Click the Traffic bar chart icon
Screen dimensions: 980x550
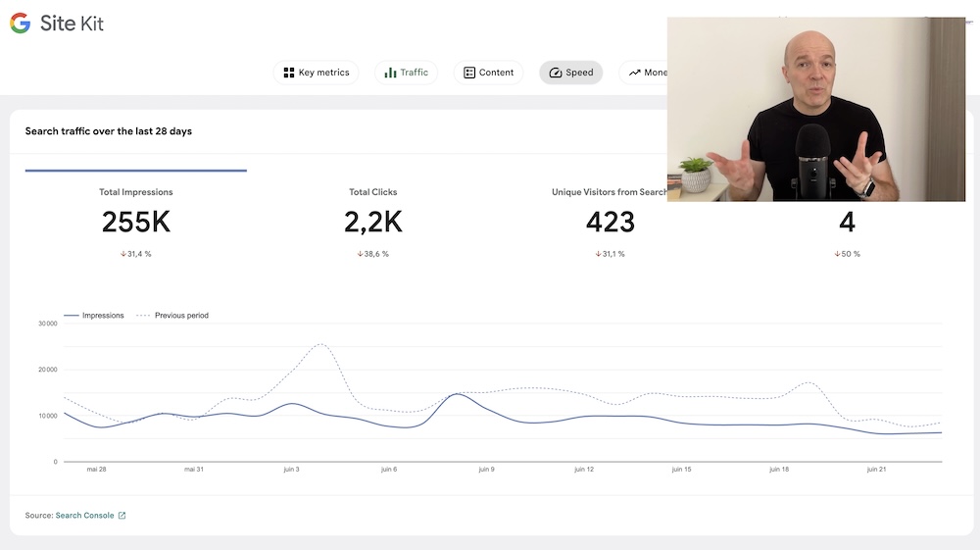pos(390,73)
